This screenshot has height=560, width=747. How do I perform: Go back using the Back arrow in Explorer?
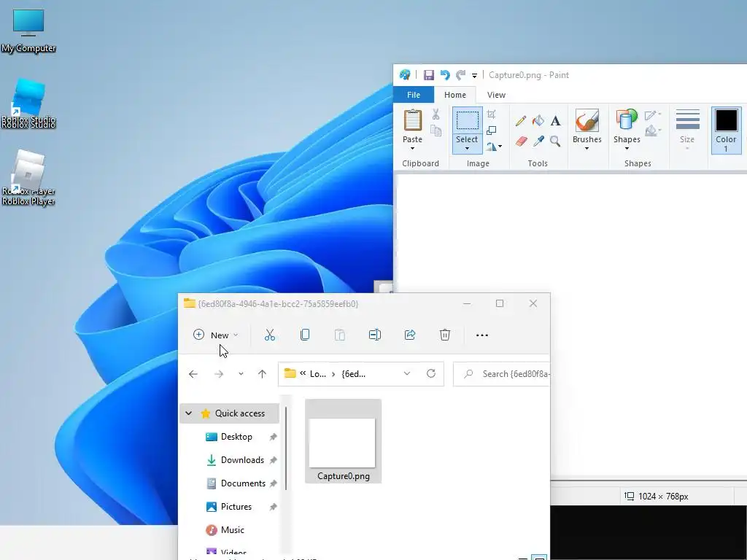[x=193, y=374]
